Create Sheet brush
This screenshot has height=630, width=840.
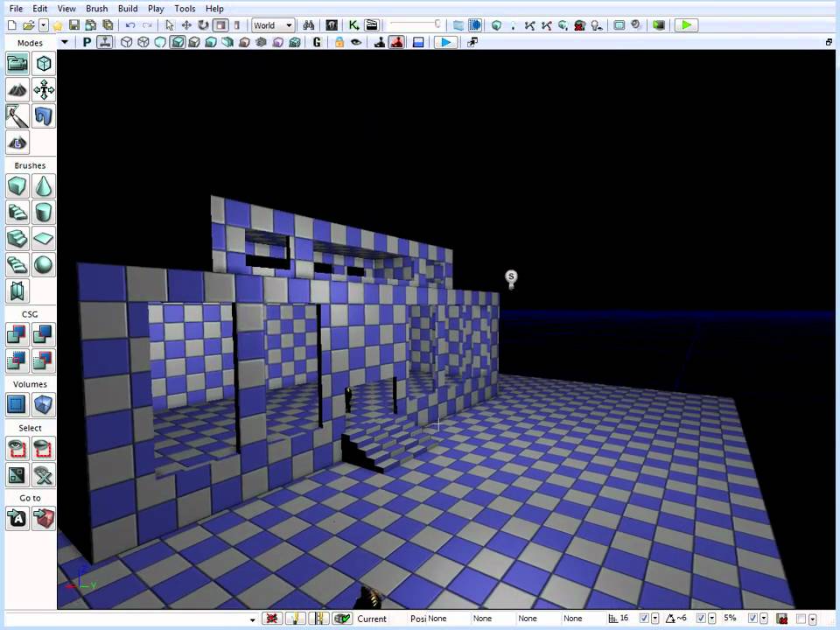(x=44, y=239)
